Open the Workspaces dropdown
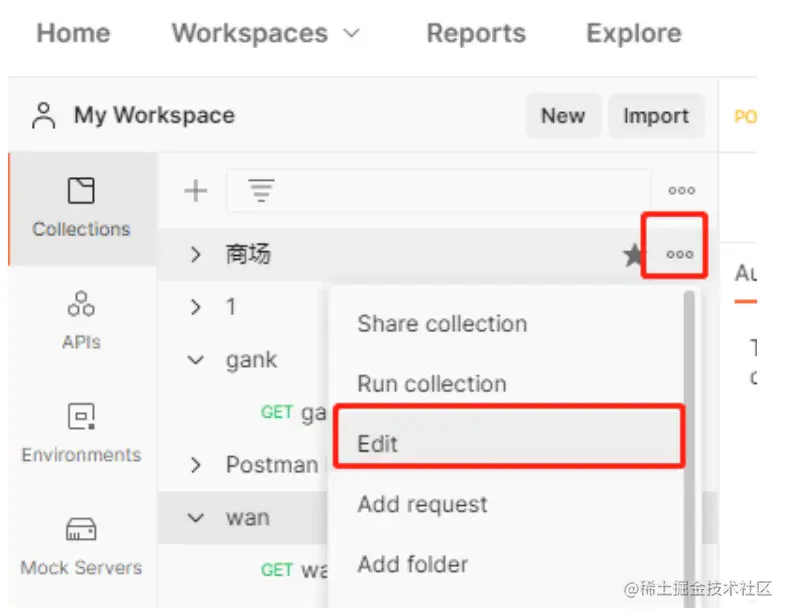790x616 pixels. tap(266, 34)
